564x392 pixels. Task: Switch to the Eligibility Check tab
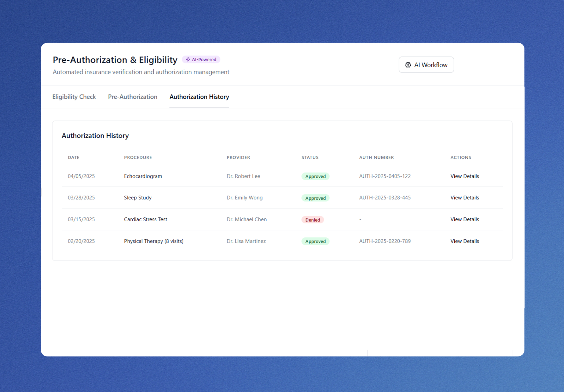[74, 97]
